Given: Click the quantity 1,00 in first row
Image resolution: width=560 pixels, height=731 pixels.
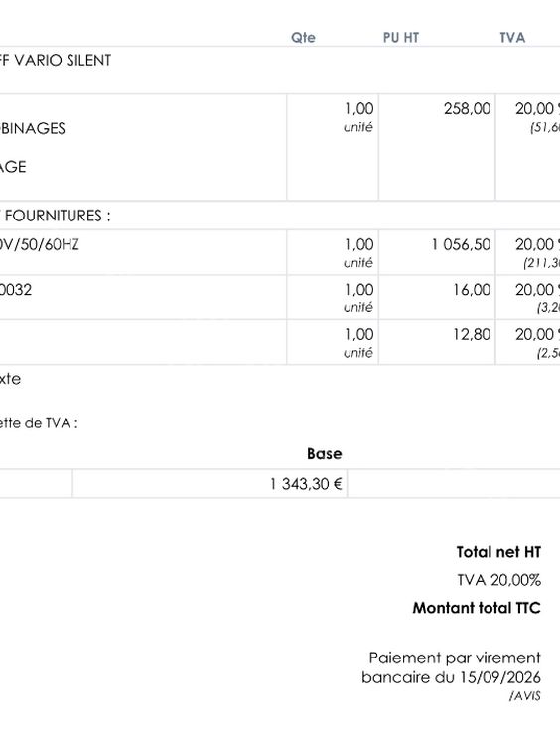Looking at the screenshot, I should tap(358, 109).
